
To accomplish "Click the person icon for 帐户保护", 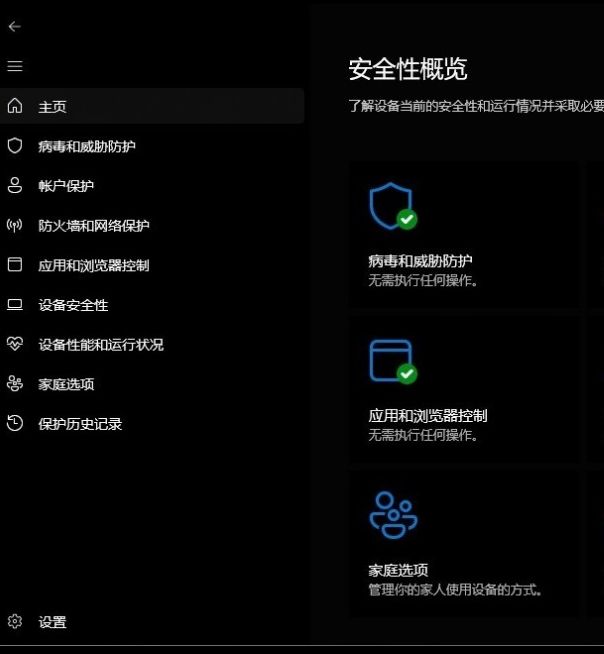I will (x=15, y=185).
